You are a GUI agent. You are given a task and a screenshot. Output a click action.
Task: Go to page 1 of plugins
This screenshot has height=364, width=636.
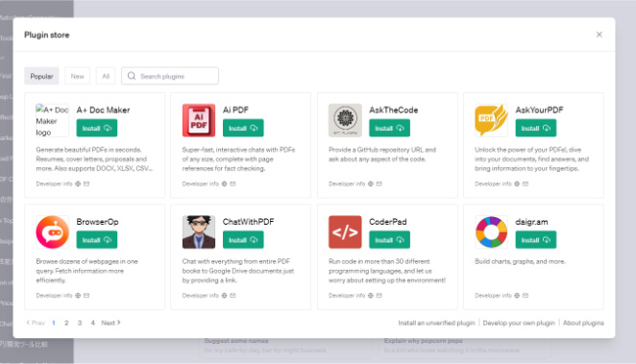click(x=54, y=323)
